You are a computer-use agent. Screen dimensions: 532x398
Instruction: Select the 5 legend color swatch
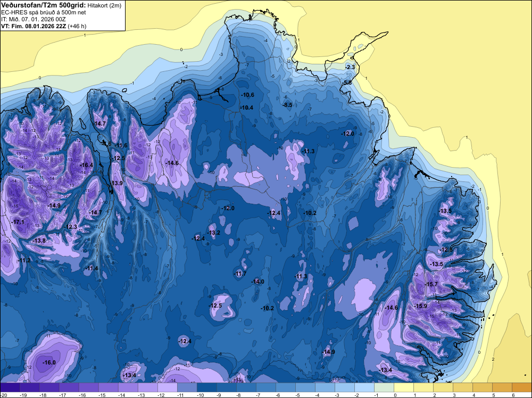coord(502,387)
